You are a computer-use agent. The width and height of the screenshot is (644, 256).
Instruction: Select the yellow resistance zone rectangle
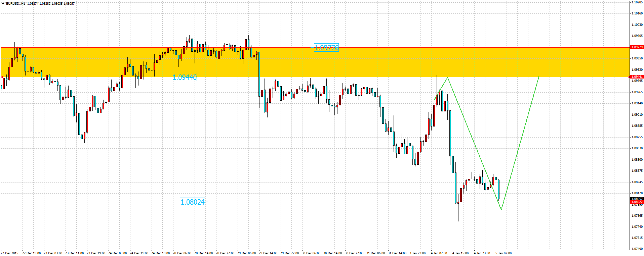click(x=403, y=62)
